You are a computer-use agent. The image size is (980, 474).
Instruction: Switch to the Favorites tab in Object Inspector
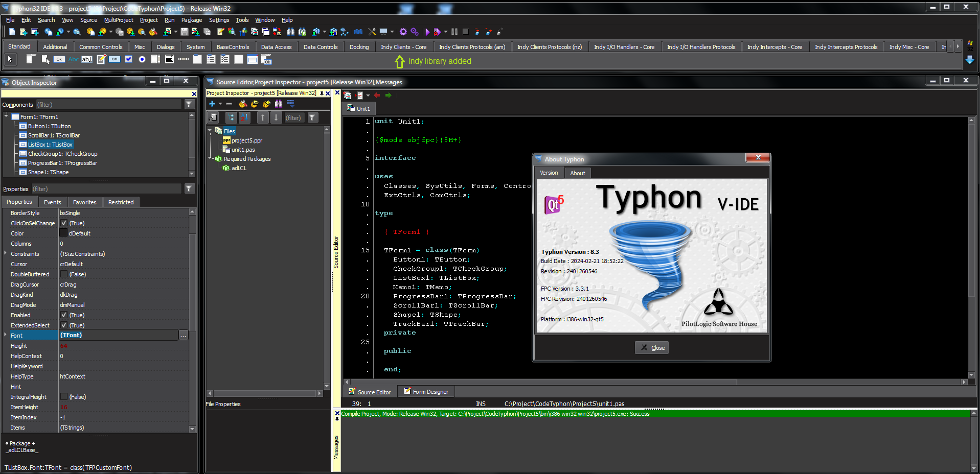click(84, 202)
